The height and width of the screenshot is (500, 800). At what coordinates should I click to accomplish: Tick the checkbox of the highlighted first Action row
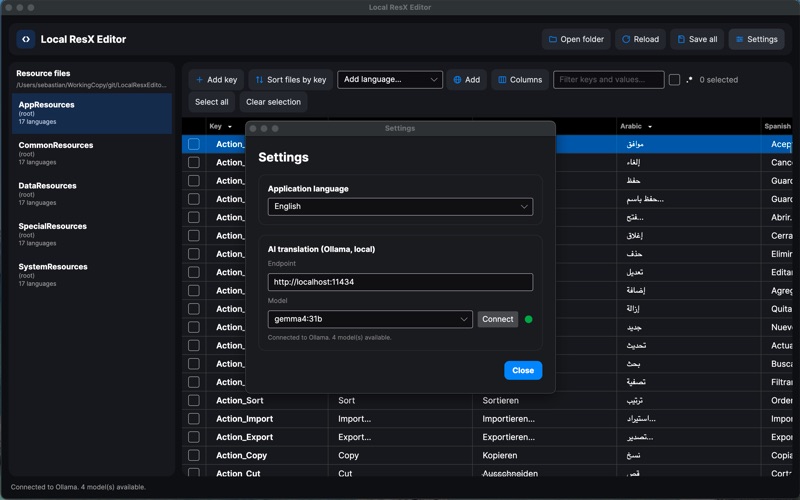click(x=194, y=144)
